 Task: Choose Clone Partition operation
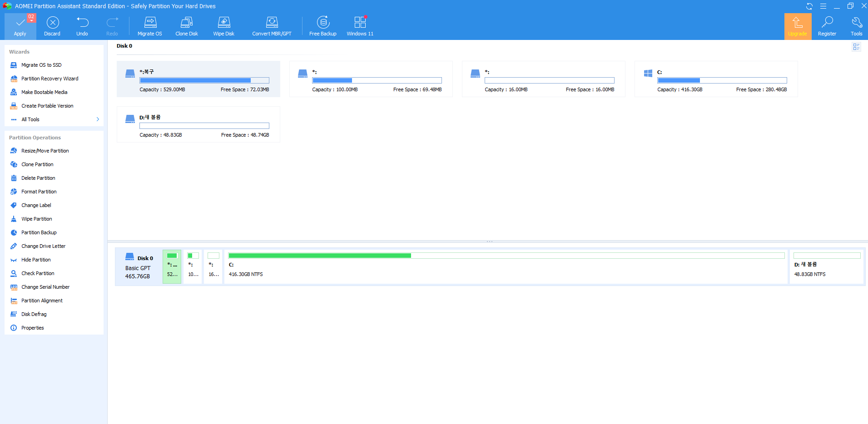(37, 164)
